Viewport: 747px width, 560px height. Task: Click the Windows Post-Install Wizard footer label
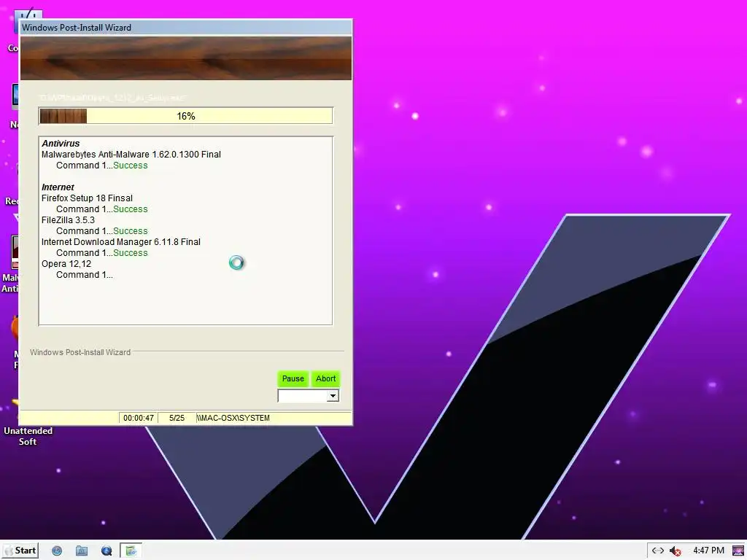(x=80, y=352)
